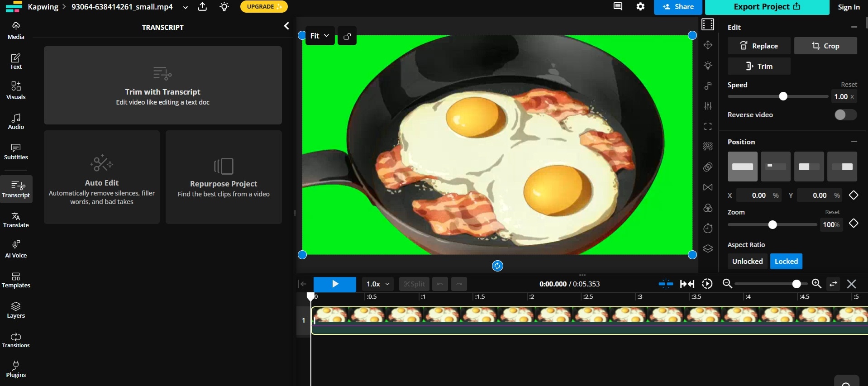Click Export Project button
Image resolution: width=868 pixels, height=386 pixels.
click(767, 7)
